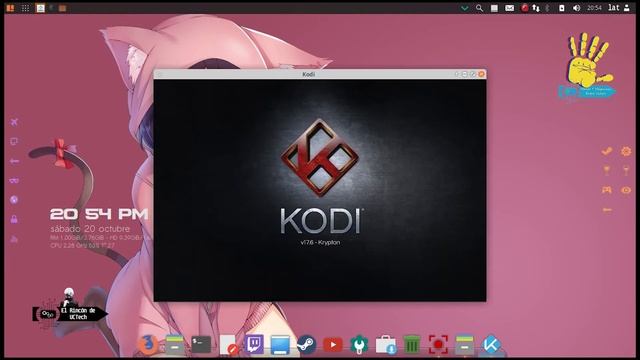Open the mail envelope indicator in top panel
The image size is (640, 360).
tap(509, 8)
